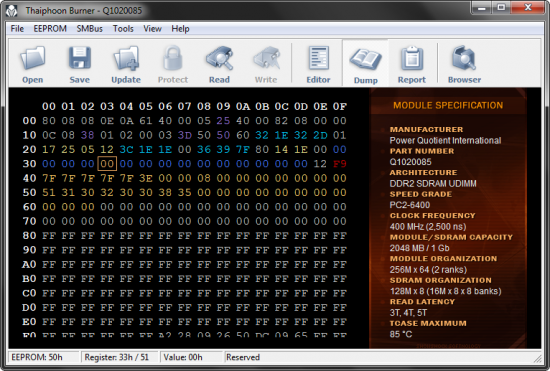Screen dimensions: 550x371
Task: Select byte 2D in row 10
Action: 320,135
